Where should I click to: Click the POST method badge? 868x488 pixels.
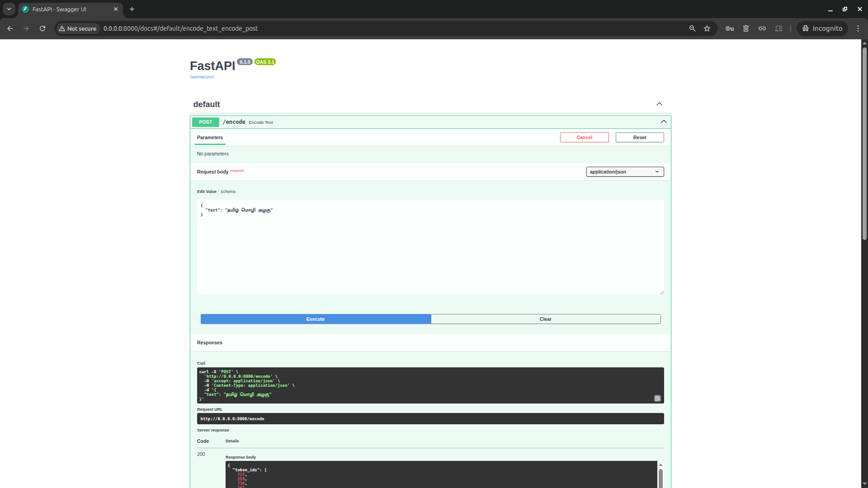point(206,122)
